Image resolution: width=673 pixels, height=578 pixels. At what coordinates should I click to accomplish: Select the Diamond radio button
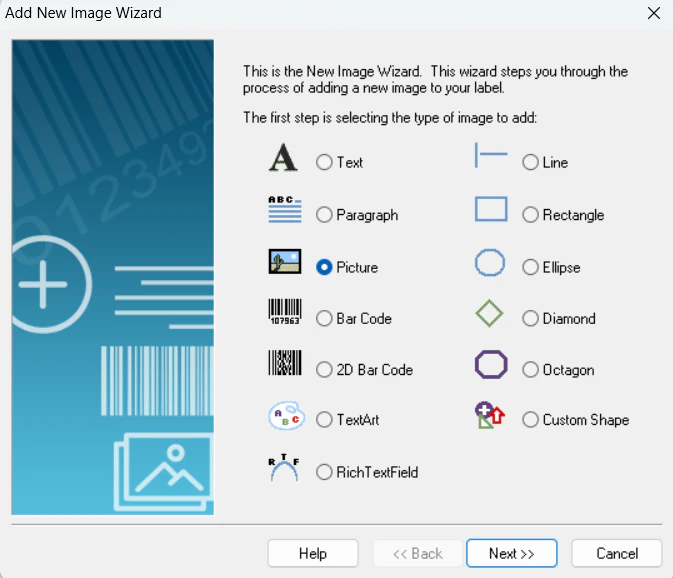tap(531, 318)
